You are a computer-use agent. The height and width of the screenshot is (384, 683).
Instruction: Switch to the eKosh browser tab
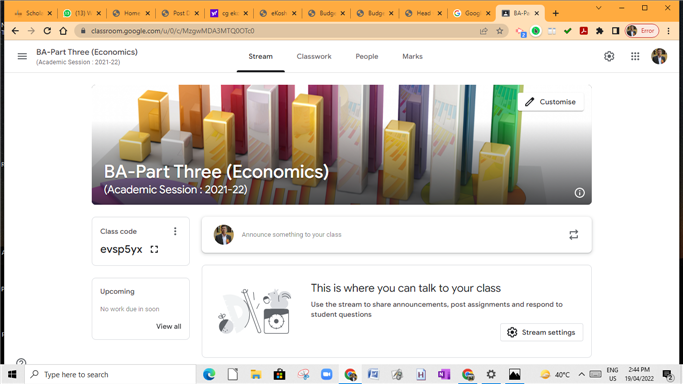click(x=278, y=13)
